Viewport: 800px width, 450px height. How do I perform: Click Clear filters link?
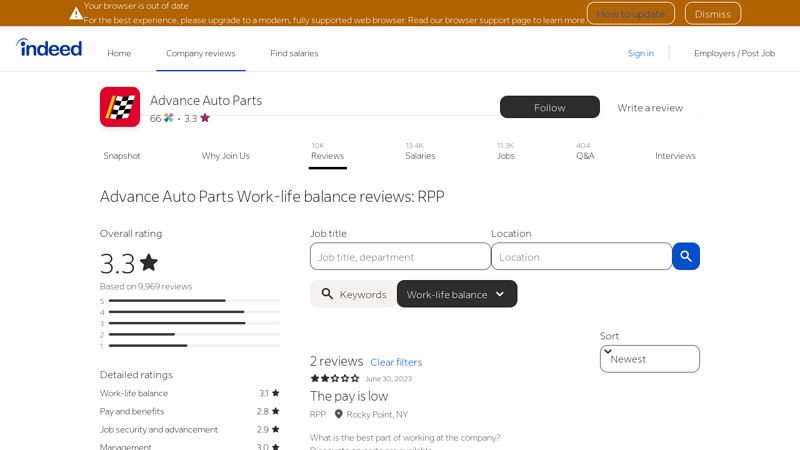click(396, 362)
